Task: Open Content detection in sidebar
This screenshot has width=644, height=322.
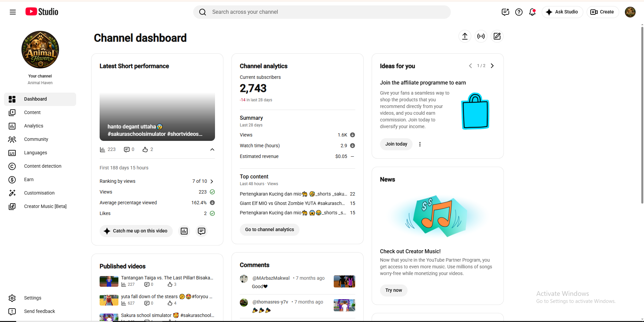Action: coord(40,166)
